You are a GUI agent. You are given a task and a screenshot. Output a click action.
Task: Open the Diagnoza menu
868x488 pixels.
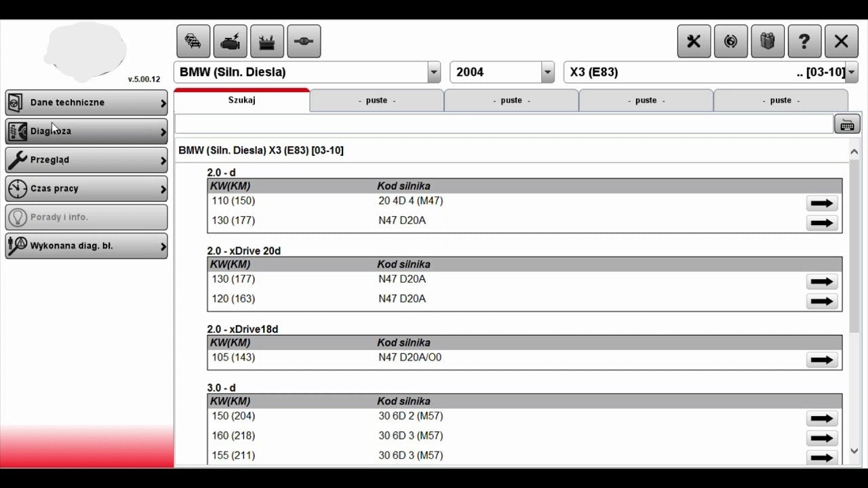tap(86, 131)
